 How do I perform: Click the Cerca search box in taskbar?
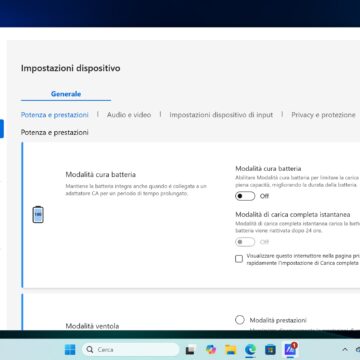(x=130, y=350)
